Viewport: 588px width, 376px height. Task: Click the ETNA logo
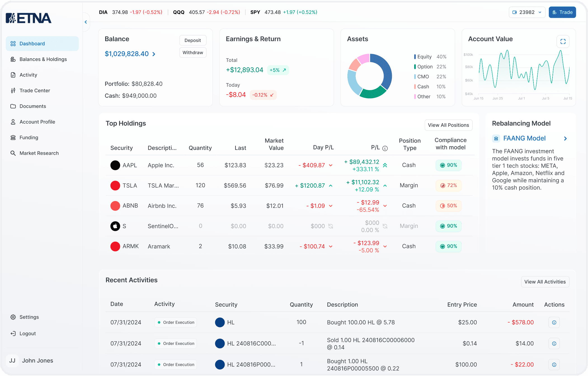coord(29,18)
